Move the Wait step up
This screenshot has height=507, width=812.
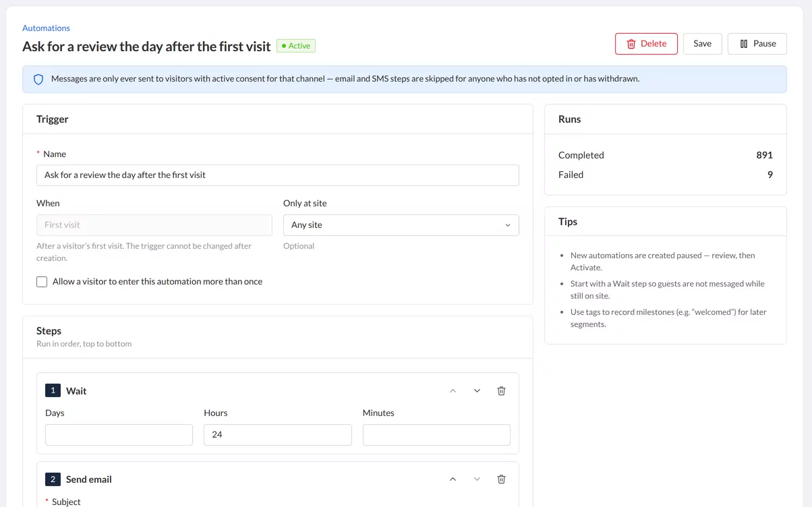(x=453, y=391)
